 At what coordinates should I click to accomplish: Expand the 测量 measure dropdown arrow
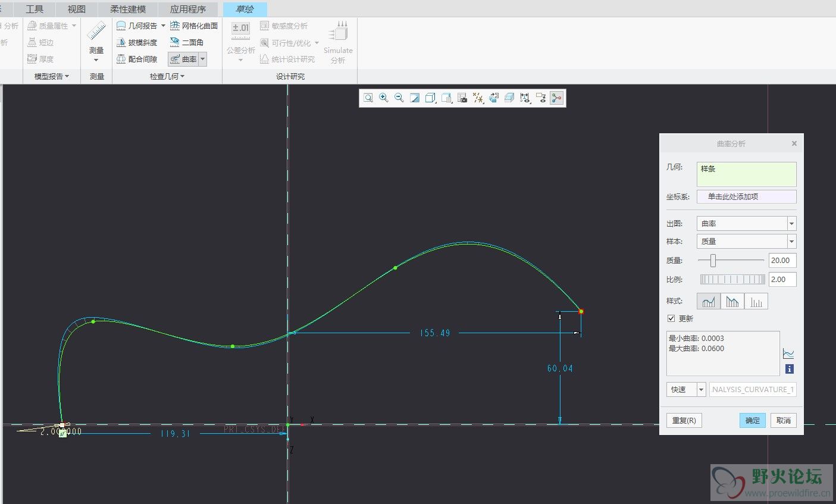(96, 60)
